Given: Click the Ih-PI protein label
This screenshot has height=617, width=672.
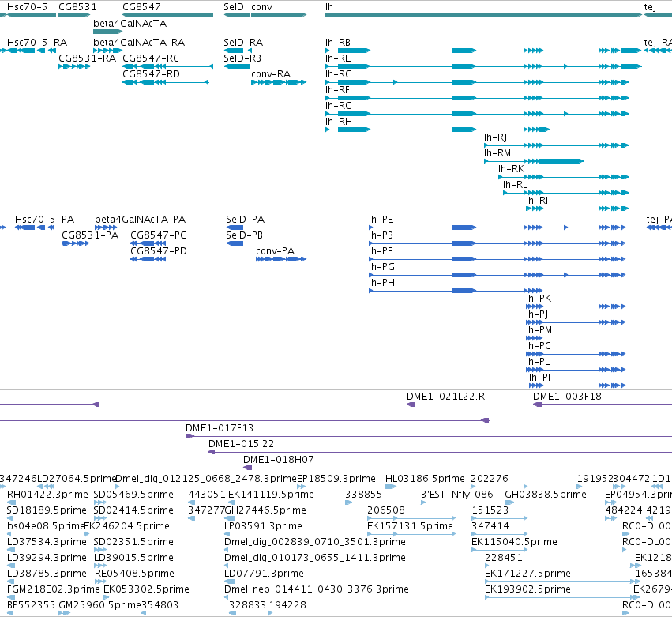Looking at the screenshot, I should point(539,378).
